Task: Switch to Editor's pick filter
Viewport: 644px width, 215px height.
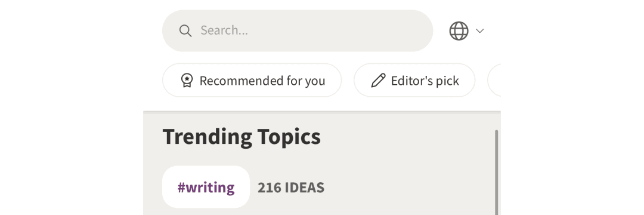Action: tap(414, 80)
